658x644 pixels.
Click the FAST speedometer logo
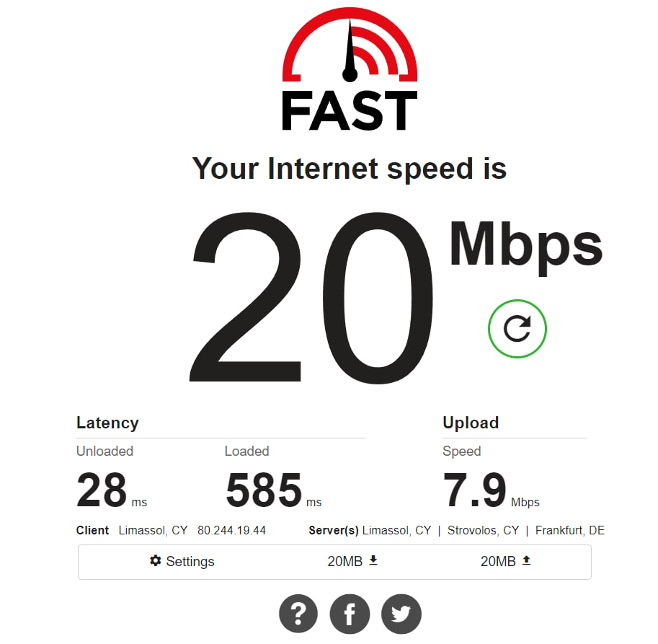[350, 69]
